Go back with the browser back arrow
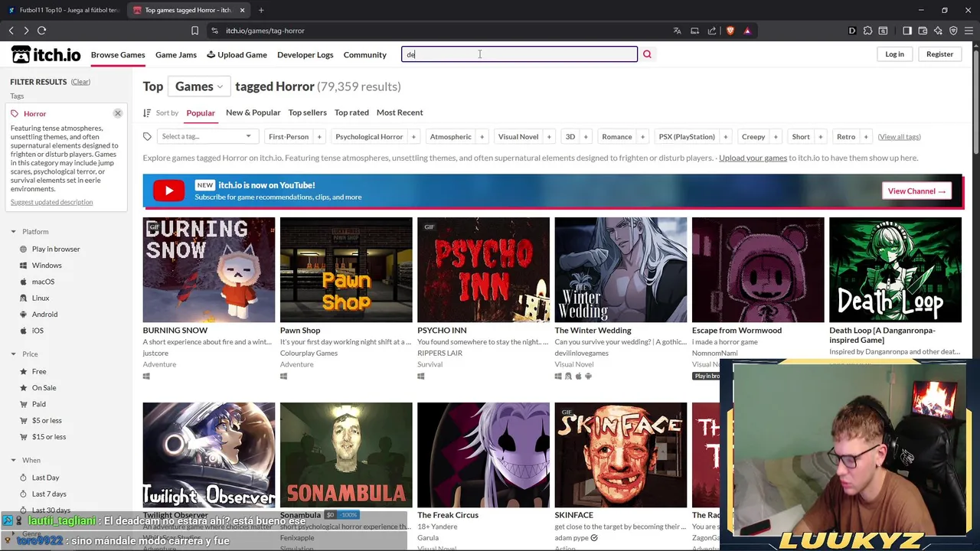Screen dimensions: 980x551 [x=11, y=31]
